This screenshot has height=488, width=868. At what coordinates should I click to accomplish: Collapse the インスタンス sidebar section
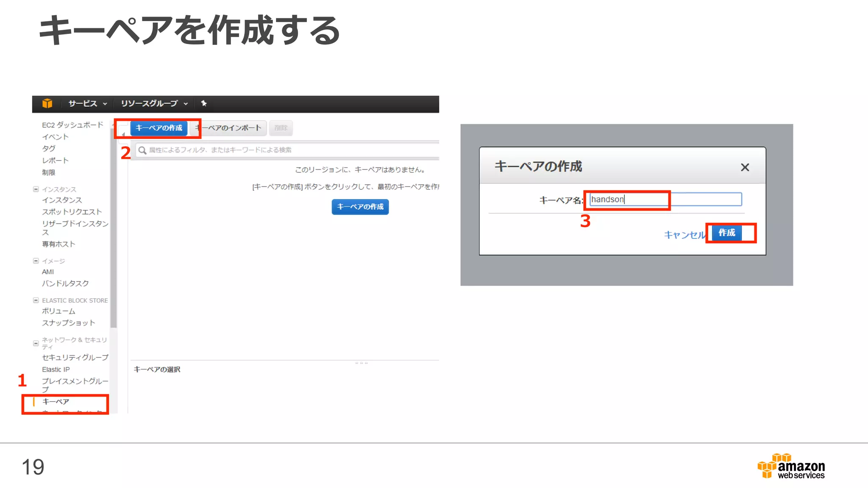[36, 189]
